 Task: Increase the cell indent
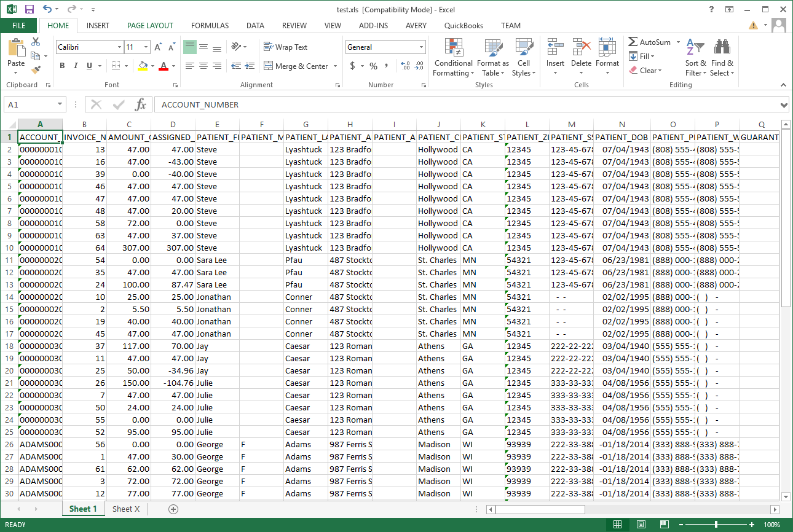click(x=249, y=66)
